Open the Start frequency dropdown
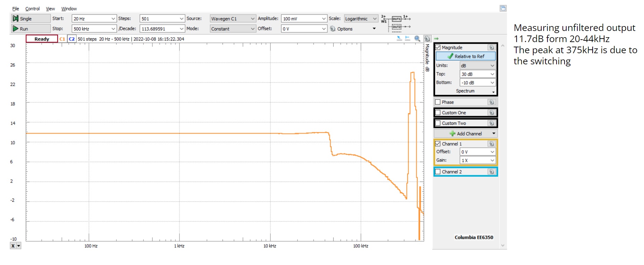The width and height of the screenshot is (644, 265). tap(113, 18)
